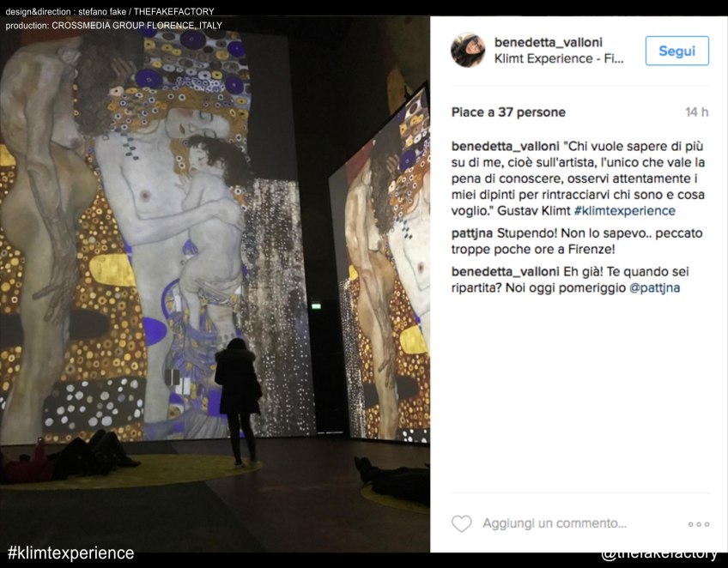Click the CROSSMEDIA GROUP production credit line
This screenshot has width=728, height=568.
(x=113, y=26)
